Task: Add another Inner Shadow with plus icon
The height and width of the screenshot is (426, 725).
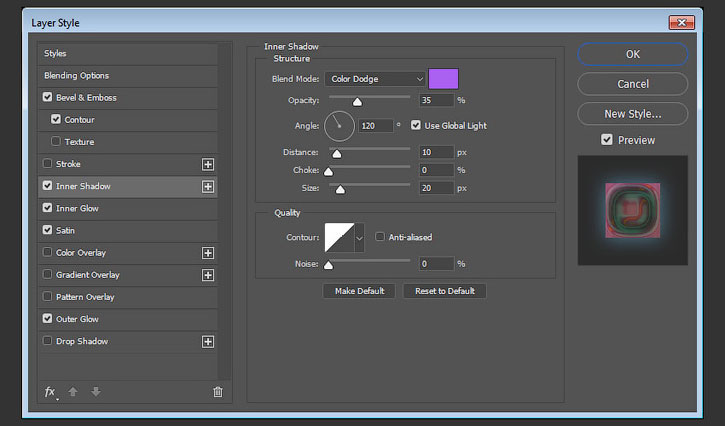Action: tap(208, 186)
